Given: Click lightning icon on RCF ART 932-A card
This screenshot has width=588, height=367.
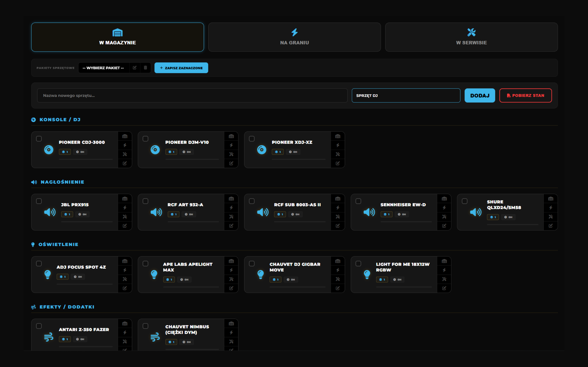Looking at the screenshot, I should pyautogui.click(x=231, y=208).
